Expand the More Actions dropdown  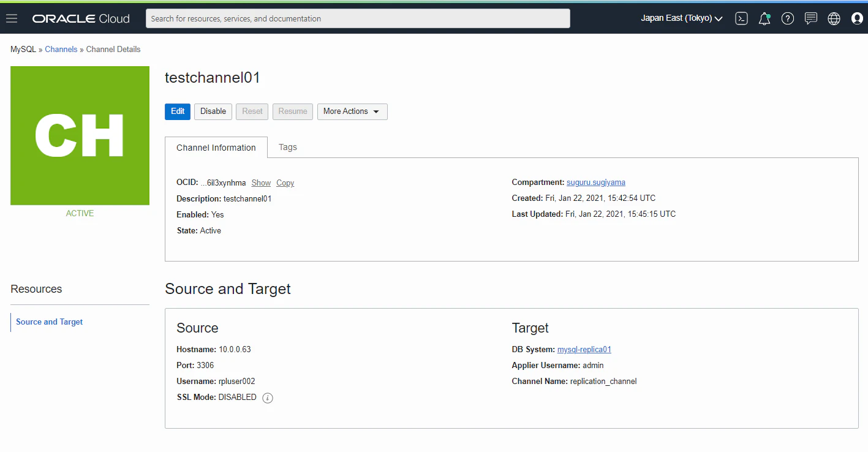(352, 111)
